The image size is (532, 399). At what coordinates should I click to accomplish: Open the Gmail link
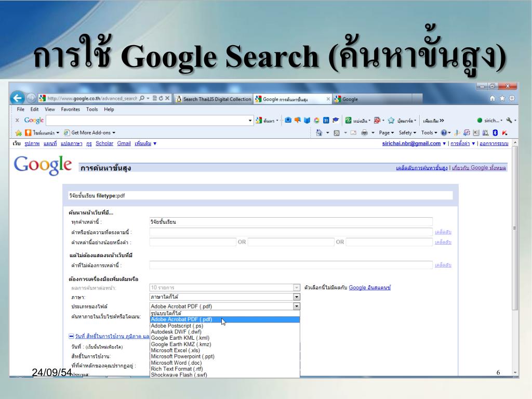click(x=124, y=143)
